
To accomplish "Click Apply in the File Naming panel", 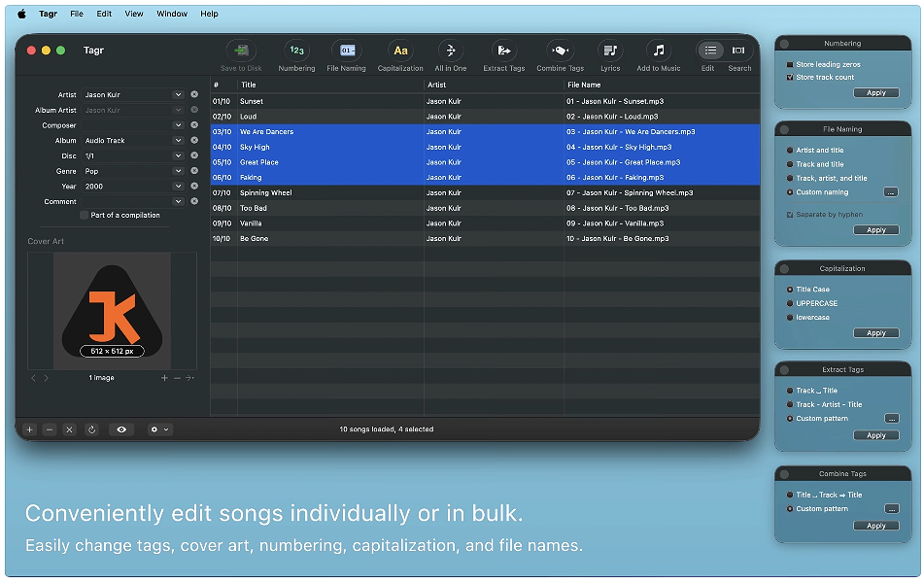I will (x=875, y=230).
